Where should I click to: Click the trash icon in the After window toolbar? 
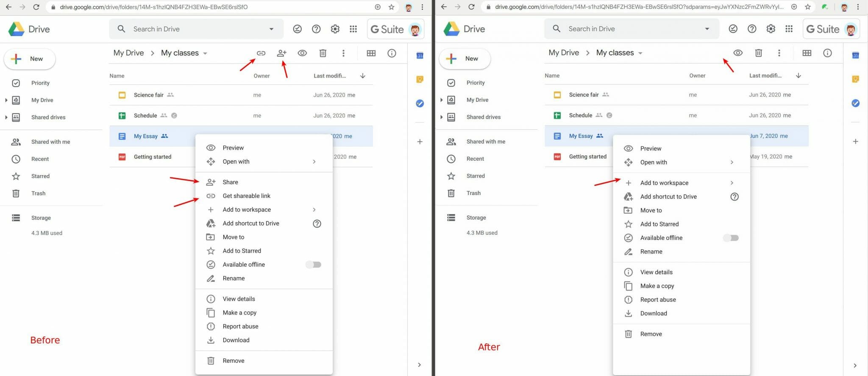758,53
